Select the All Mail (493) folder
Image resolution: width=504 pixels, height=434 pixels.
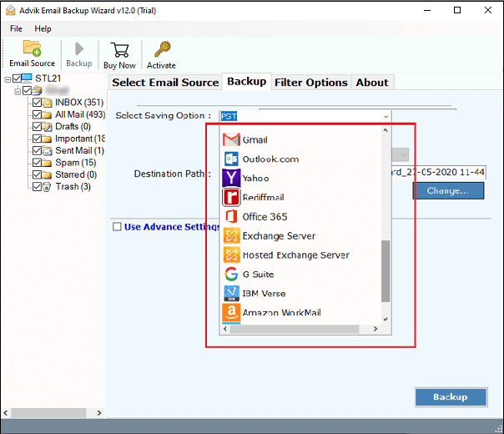[x=80, y=115]
